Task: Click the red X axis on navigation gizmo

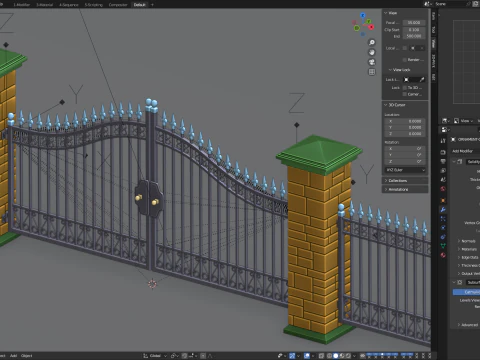Action: [371, 27]
